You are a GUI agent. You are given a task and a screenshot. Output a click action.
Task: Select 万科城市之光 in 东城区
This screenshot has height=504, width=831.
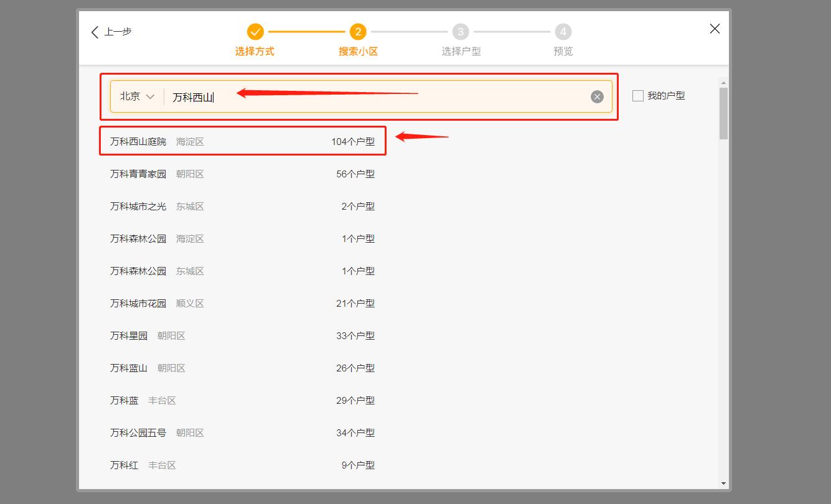[243, 207]
